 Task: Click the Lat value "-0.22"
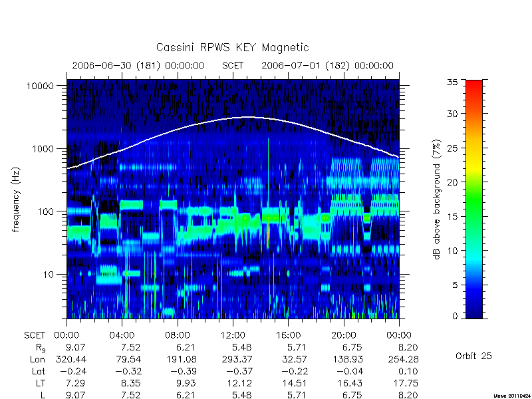(x=294, y=372)
